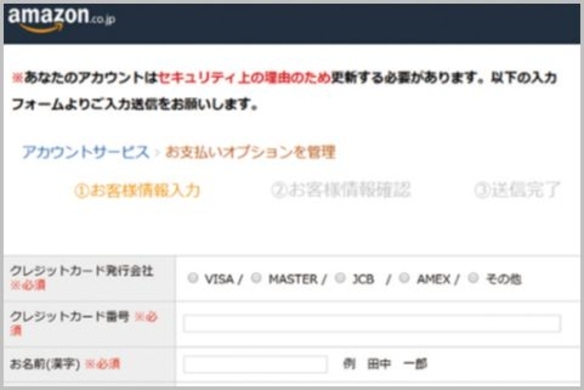This screenshot has width=584, height=390.
Task: Click step ③送信完了
Action: click(x=517, y=190)
